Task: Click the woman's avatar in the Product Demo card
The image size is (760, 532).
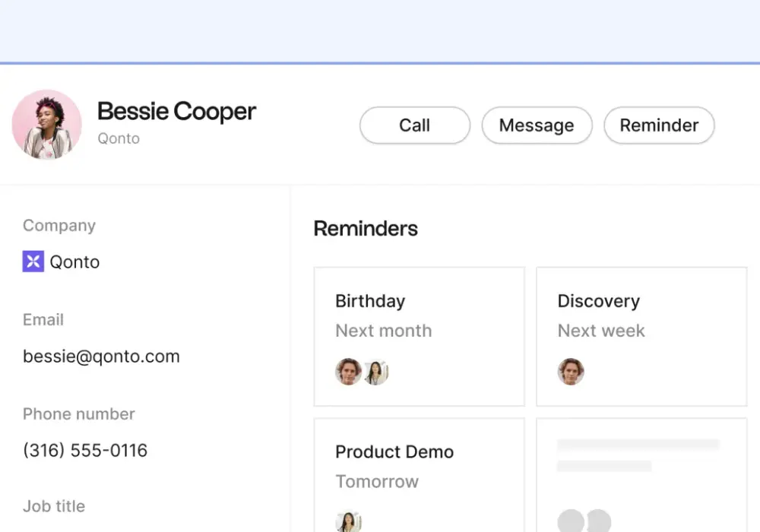Action: pos(349,522)
